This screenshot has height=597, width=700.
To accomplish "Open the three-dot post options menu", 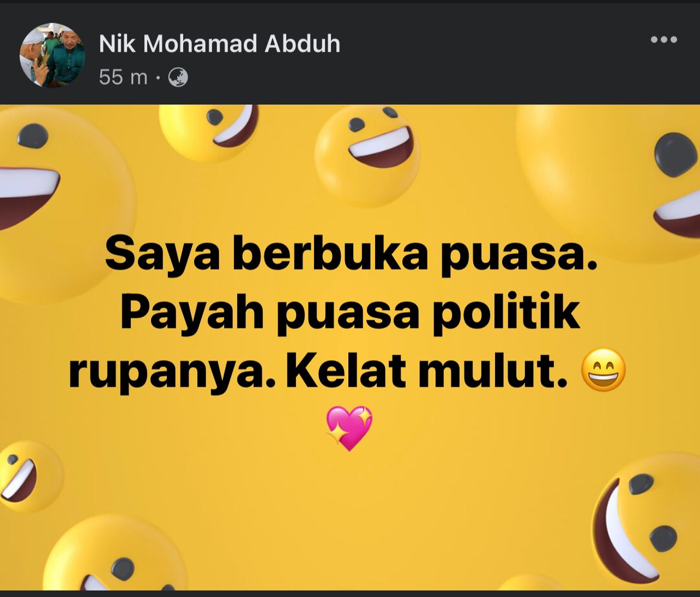I will click(664, 39).
